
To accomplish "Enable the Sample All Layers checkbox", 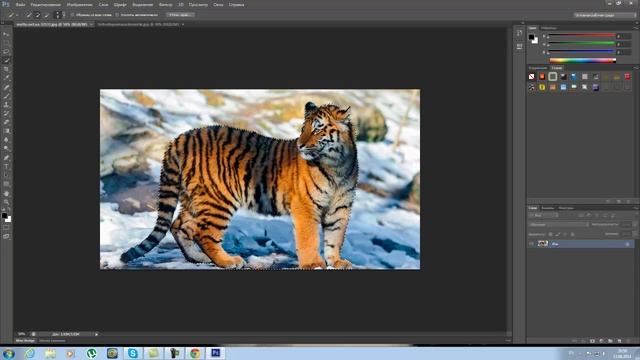I will pyautogui.click(x=73, y=15).
